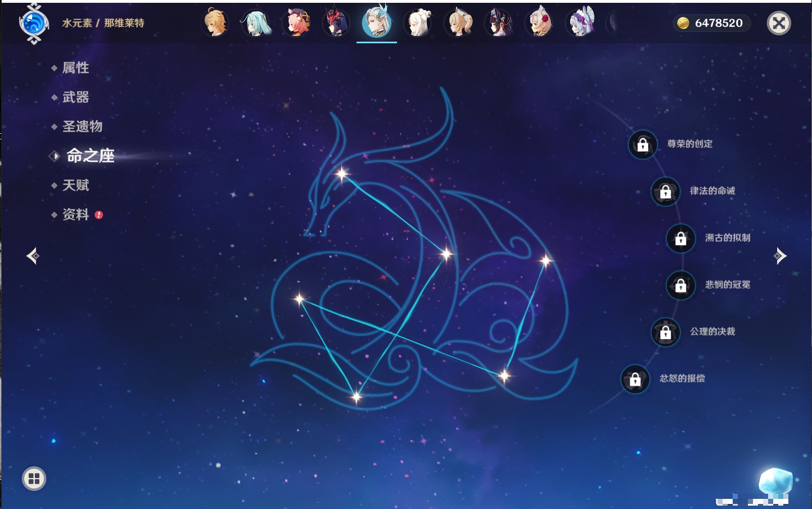
Task: Close the character screen with X button
Action: coord(779,23)
